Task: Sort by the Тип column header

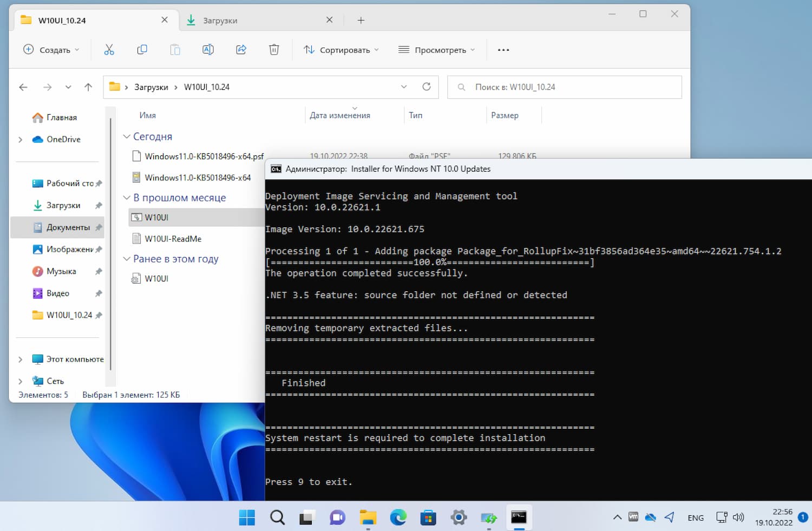Action: (x=416, y=115)
